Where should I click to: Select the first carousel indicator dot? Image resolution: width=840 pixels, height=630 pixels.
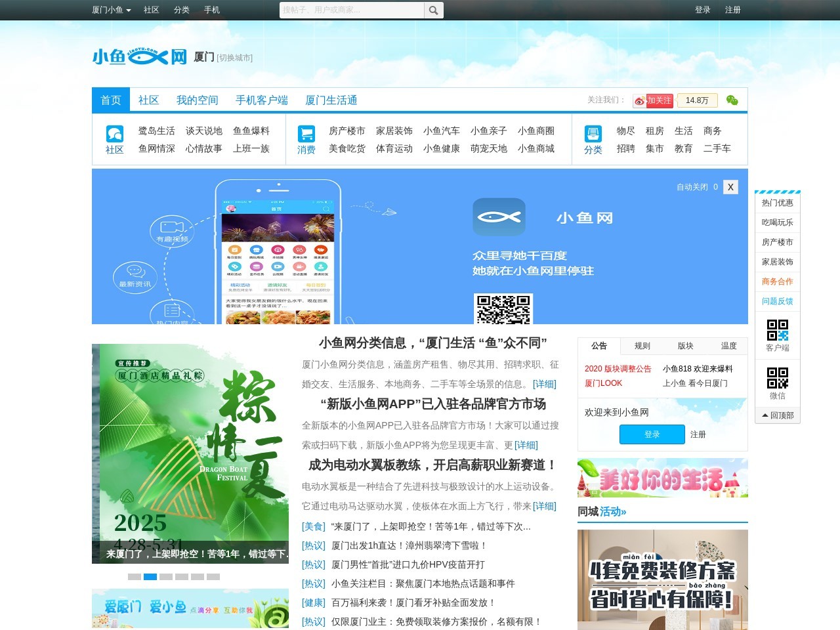(x=135, y=577)
